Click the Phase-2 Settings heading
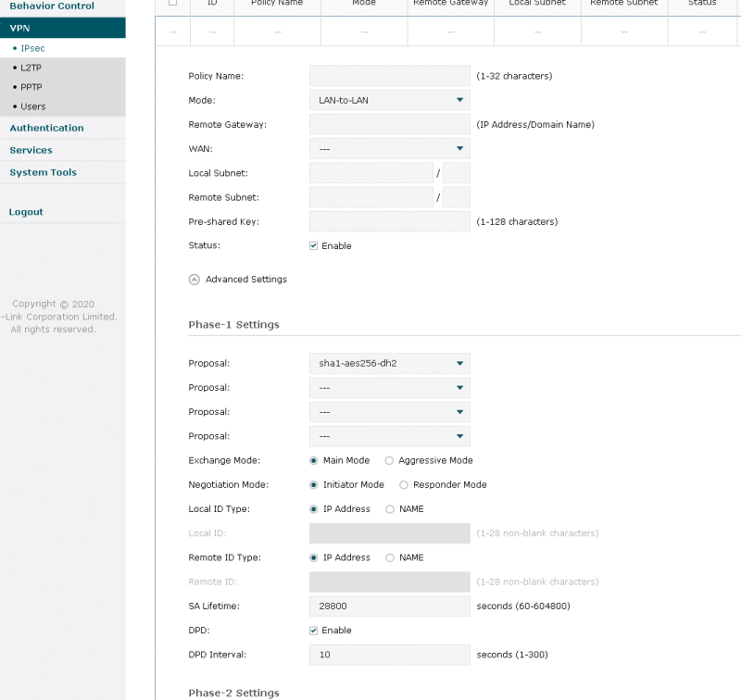 [234, 693]
